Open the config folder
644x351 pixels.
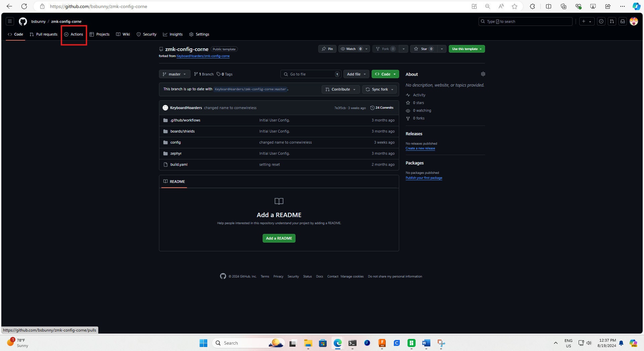coord(175,142)
